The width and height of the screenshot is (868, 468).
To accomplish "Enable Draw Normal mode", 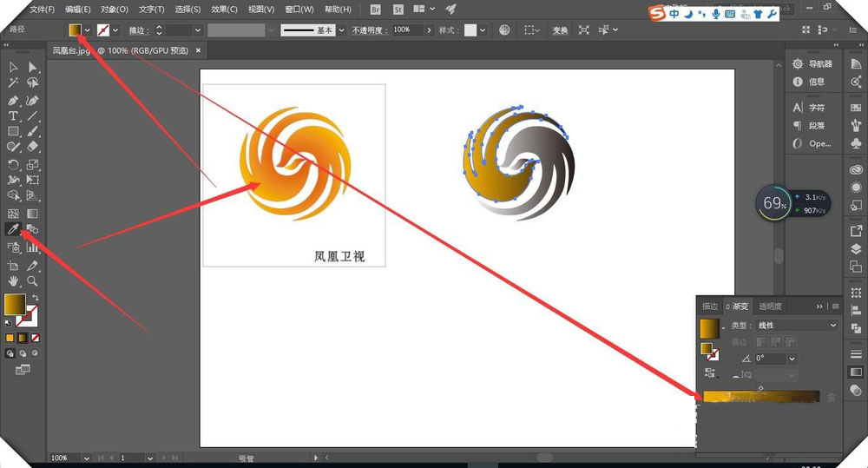I will 10,353.
